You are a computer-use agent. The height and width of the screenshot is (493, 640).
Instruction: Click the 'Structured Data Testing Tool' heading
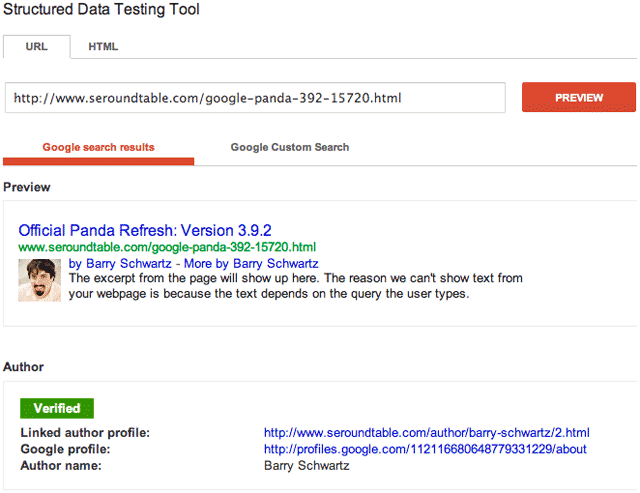point(101,9)
